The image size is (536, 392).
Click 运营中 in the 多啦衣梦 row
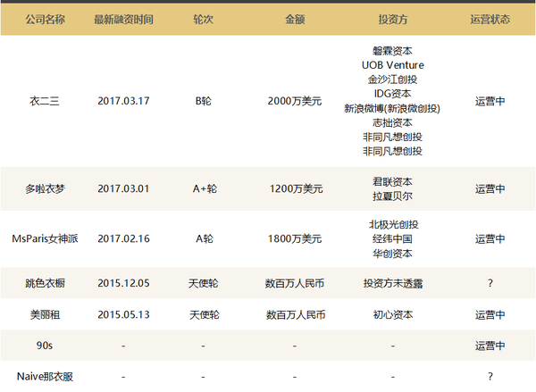(490, 188)
